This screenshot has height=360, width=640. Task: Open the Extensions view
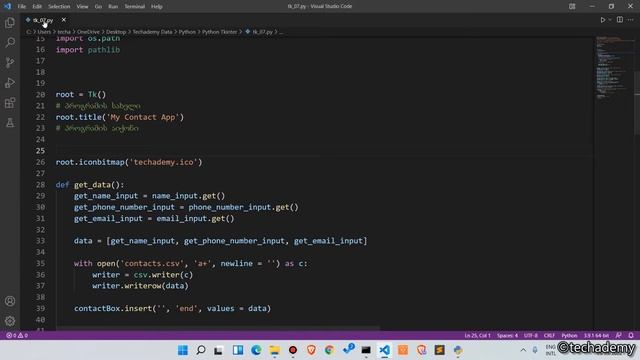(10, 102)
